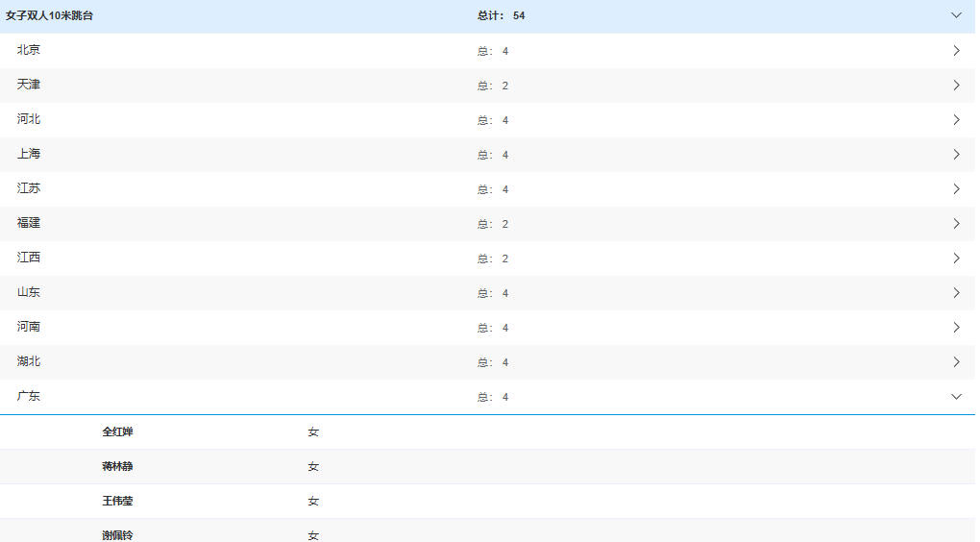980x542 pixels.
Task: Click the arrow icon for 福建
Action: tap(956, 224)
